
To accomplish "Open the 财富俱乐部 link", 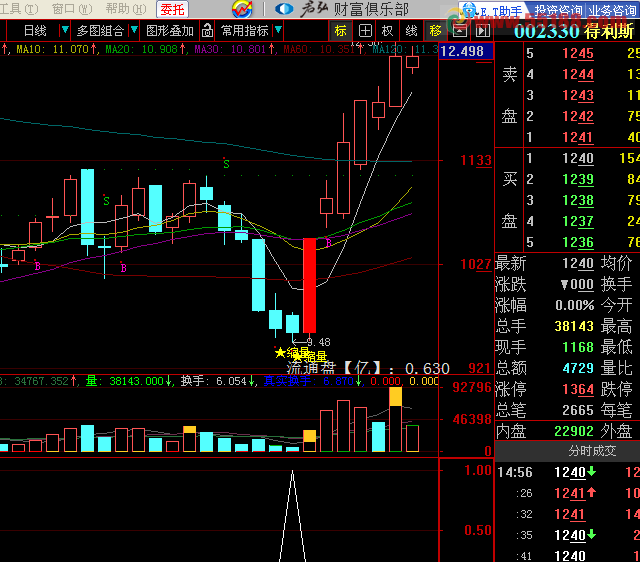I will coord(371,9).
